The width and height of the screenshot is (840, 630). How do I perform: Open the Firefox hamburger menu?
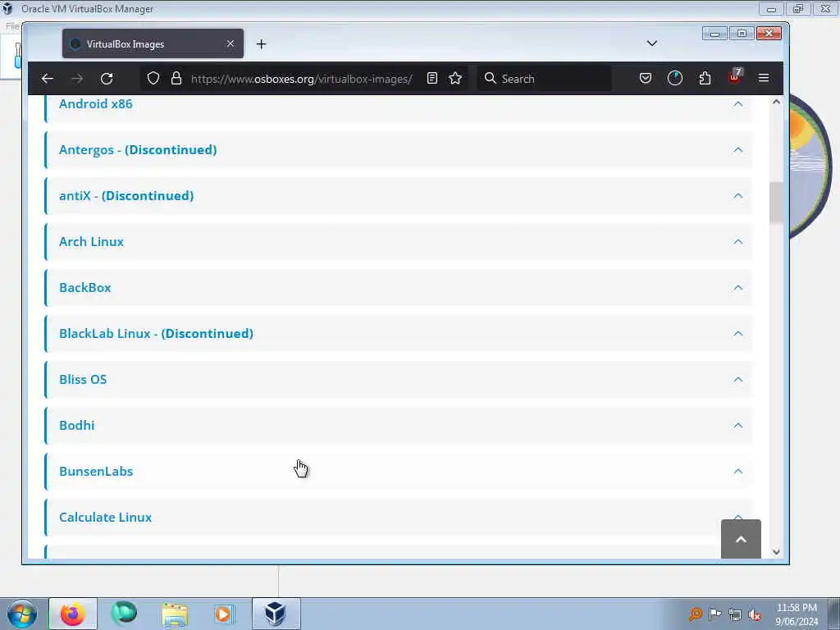(764, 79)
